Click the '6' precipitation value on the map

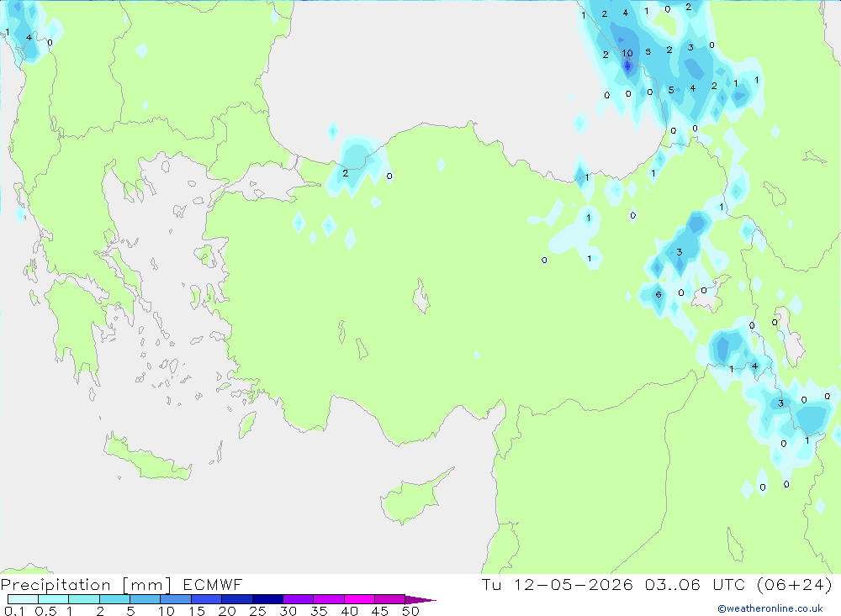659,294
